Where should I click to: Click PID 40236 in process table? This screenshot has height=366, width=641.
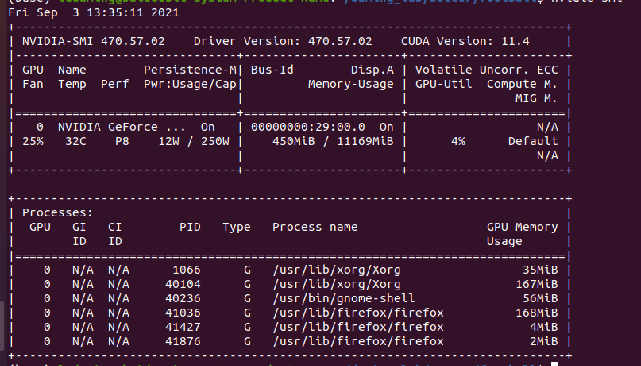(x=183, y=299)
